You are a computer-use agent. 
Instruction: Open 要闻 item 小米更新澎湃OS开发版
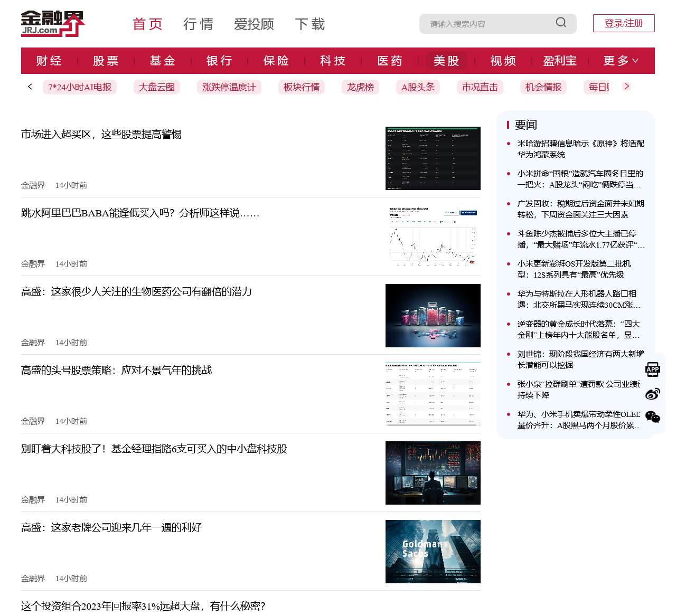tap(575, 269)
